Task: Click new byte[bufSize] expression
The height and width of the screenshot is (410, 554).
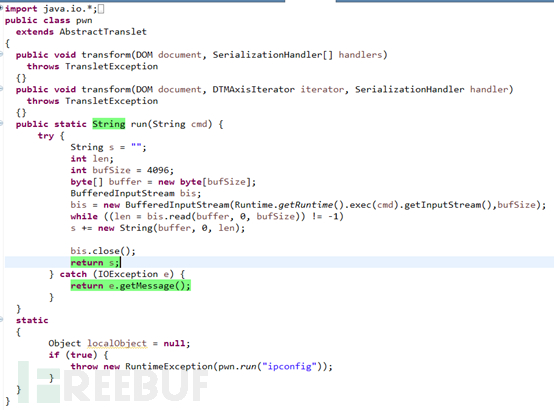Action: (205, 182)
